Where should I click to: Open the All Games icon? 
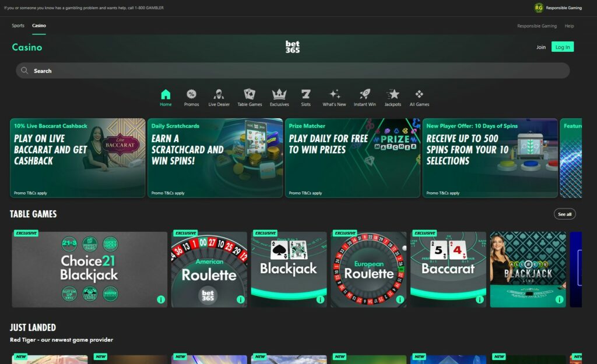(419, 94)
